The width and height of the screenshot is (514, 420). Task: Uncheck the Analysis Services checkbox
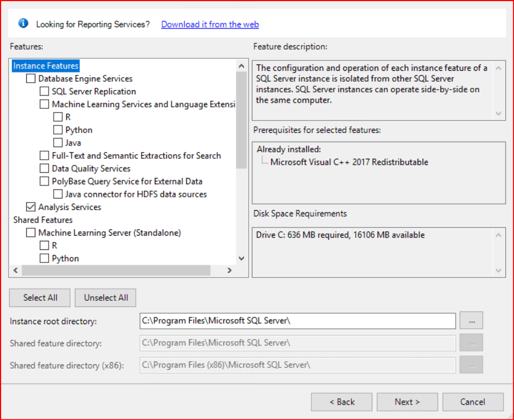coord(31,207)
